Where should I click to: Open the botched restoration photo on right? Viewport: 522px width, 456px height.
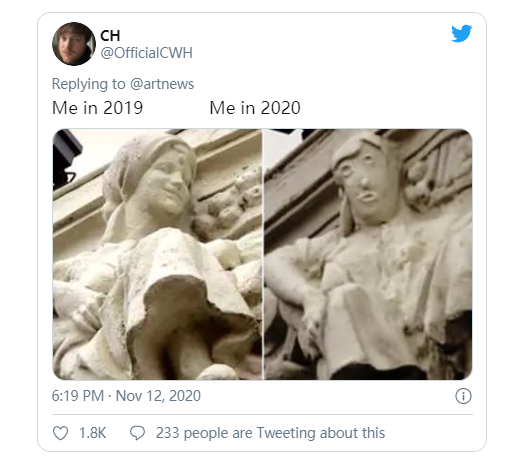(368, 254)
